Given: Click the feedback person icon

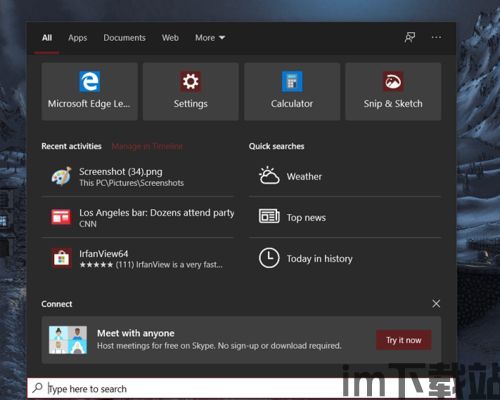Looking at the screenshot, I should coord(410,37).
